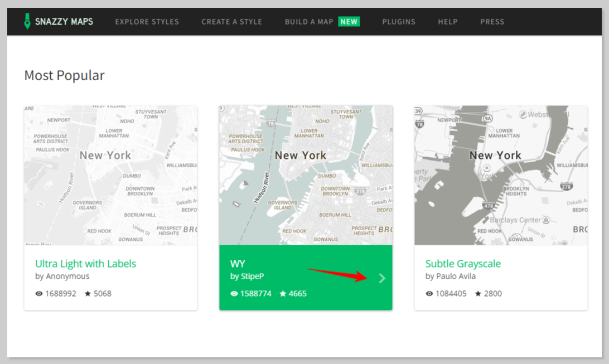Open the Plugins page
Image resolution: width=609 pixels, height=364 pixels.
(x=399, y=22)
